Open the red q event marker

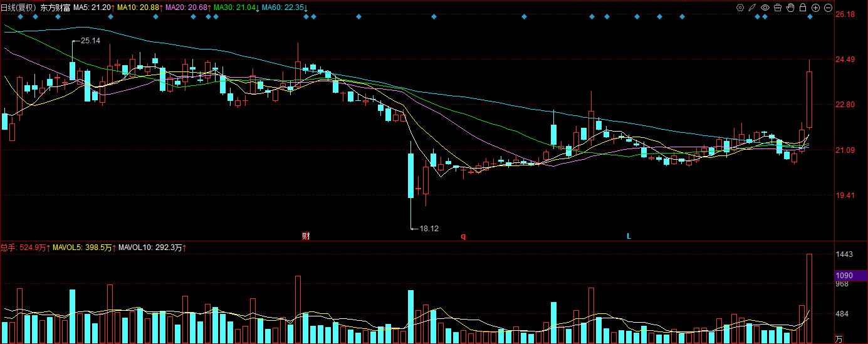coord(463,236)
